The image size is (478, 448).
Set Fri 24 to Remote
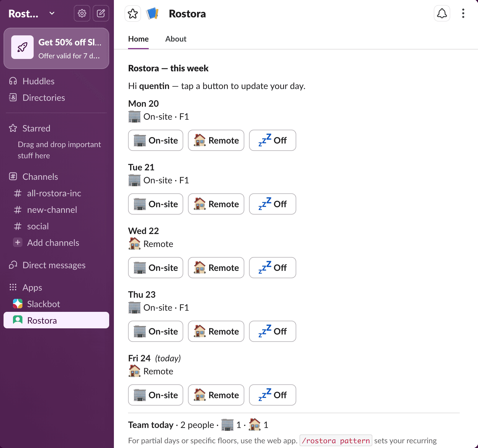coord(216,395)
